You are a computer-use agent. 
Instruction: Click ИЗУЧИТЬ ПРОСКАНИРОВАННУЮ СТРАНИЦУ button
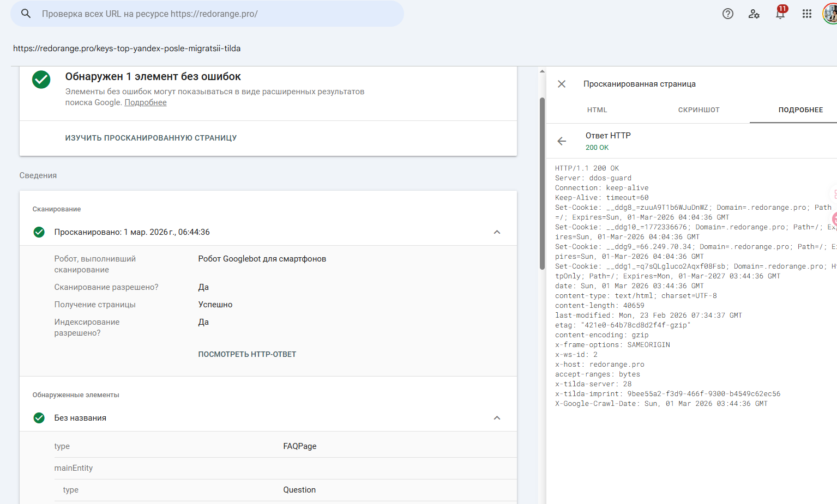coord(151,138)
